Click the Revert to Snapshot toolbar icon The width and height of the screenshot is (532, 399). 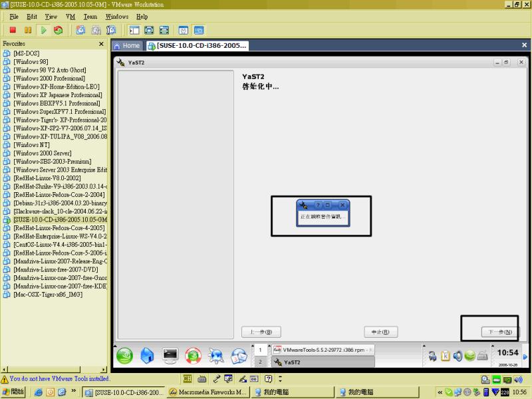(96, 30)
